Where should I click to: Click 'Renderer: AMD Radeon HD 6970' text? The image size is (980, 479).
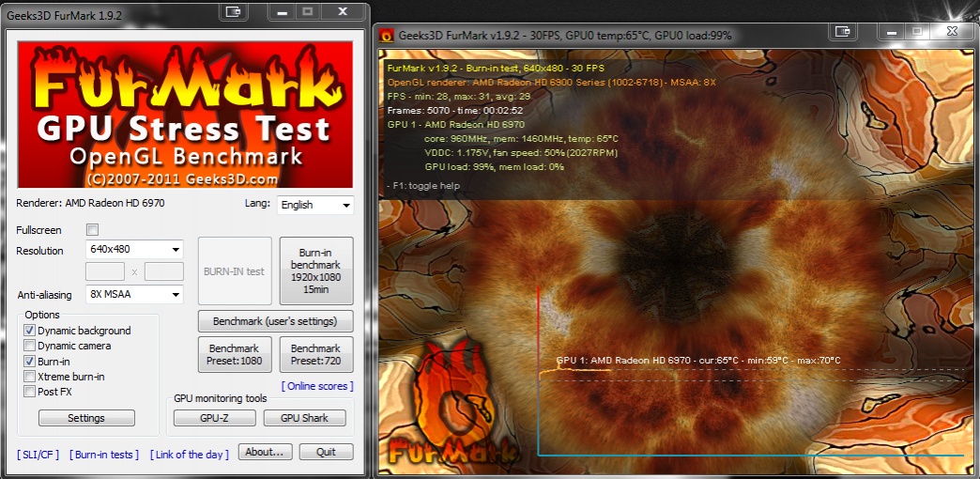point(91,203)
